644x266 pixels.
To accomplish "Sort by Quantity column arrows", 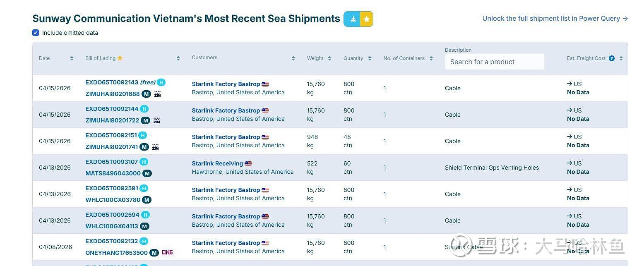I will [x=370, y=58].
